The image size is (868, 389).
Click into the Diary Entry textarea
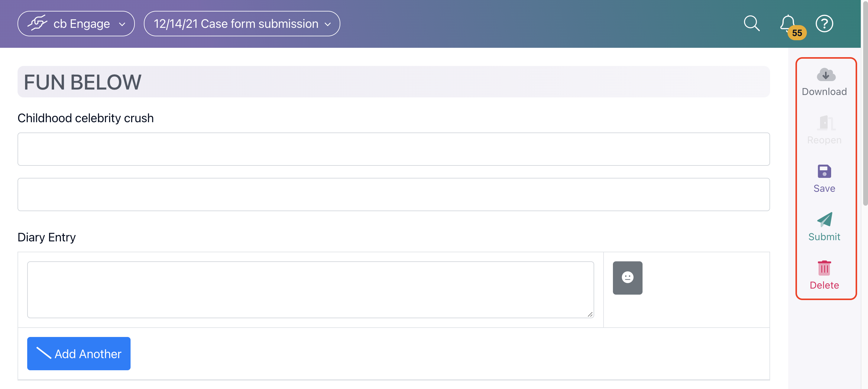point(310,289)
